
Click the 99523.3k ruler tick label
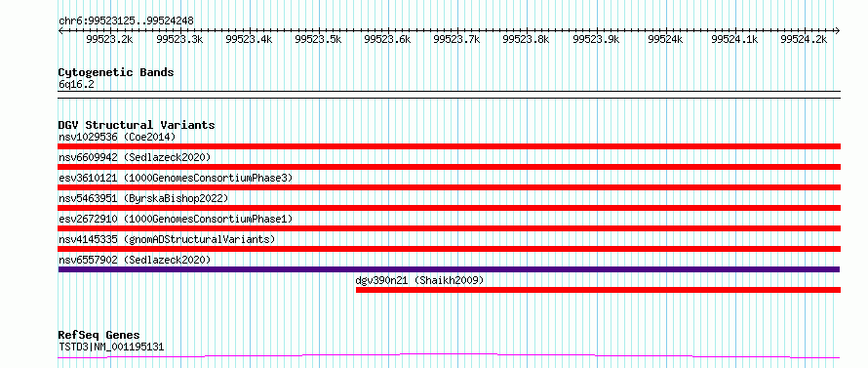179,39
